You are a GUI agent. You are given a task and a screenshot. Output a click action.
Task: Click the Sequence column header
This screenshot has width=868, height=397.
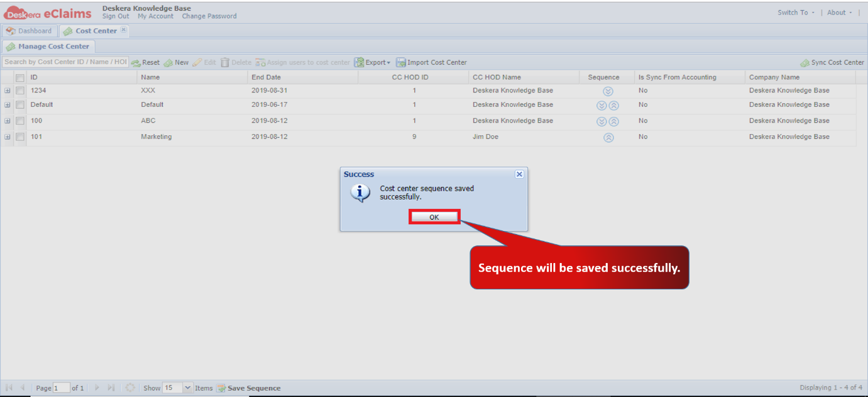[607, 77]
